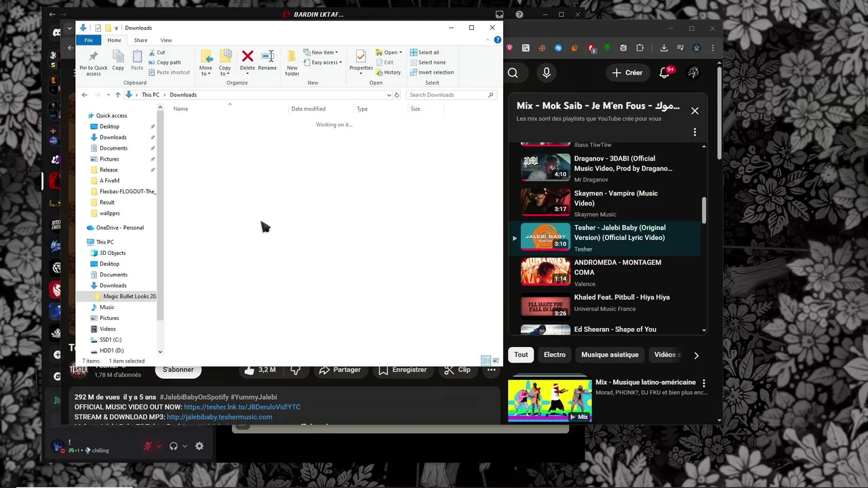The width and height of the screenshot is (868, 488).
Task: Click the video dislike thumbs-down
Action: [x=295, y=369]
